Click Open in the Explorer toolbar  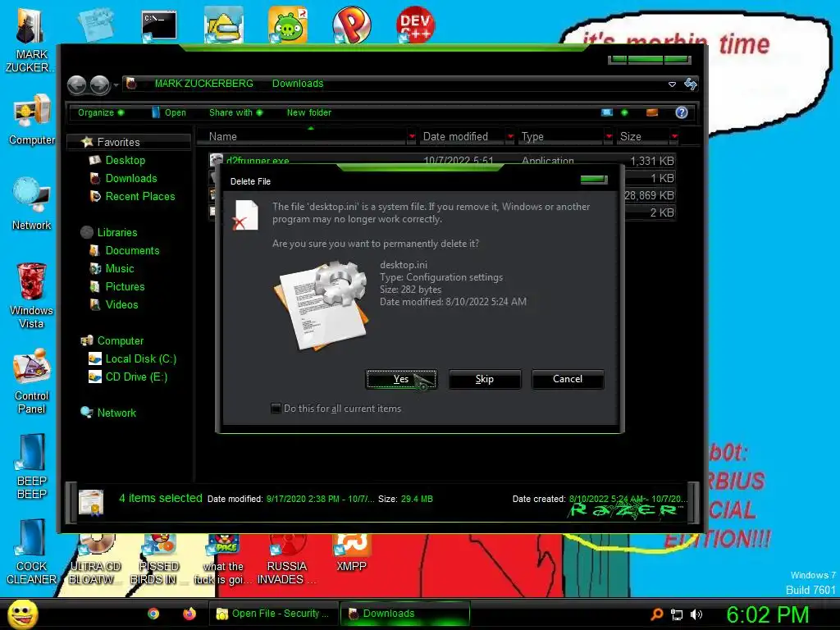point(169,112)
